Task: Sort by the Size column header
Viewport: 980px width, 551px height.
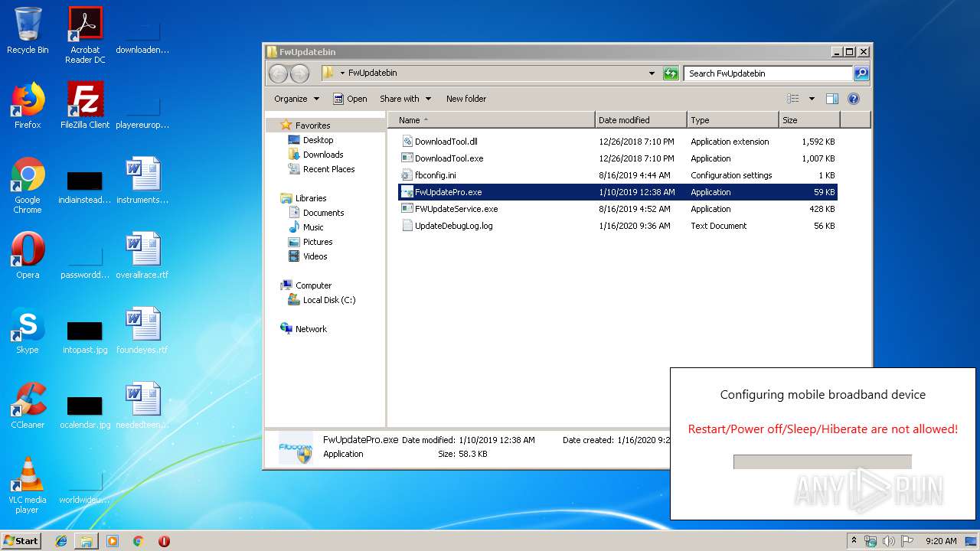Action: click(x=809, y=120)
